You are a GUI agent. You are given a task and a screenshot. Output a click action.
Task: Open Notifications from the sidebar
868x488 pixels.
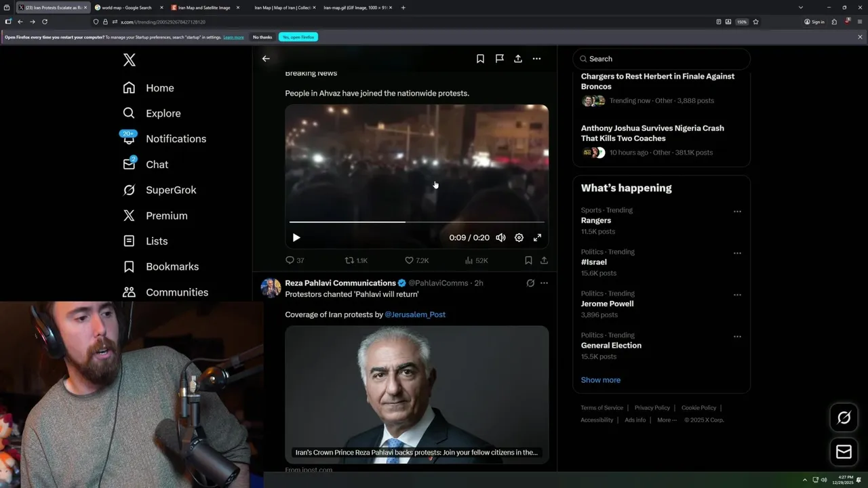tap(164, 139)
